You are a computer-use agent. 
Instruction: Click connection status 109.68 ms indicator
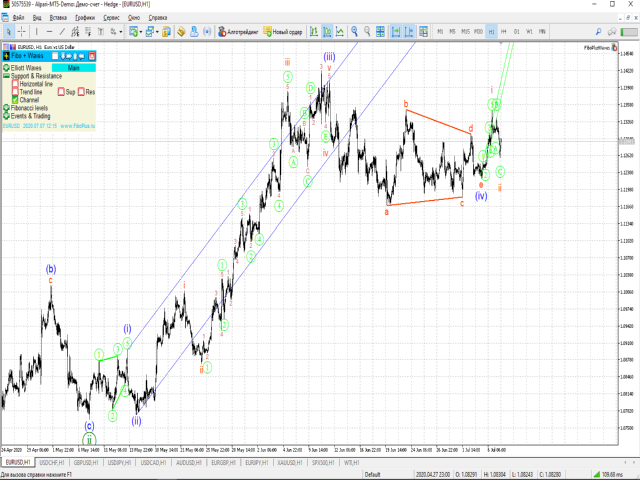pos(608,475)
